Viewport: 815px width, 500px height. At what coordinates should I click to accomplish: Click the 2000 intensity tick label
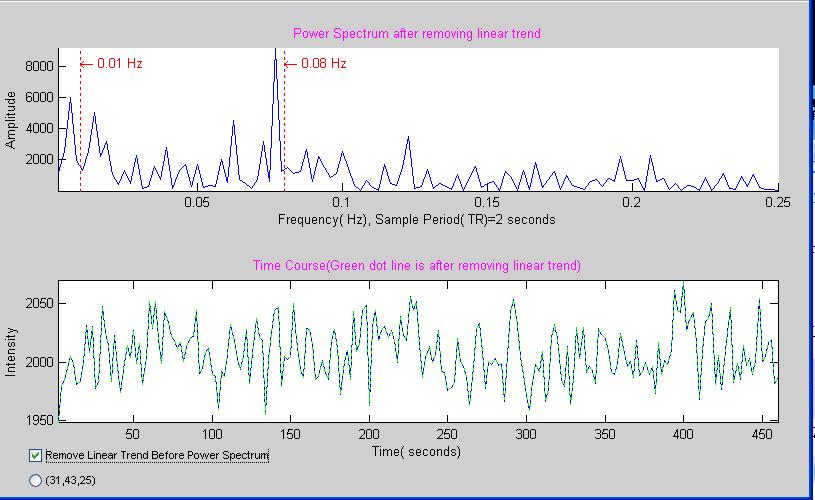pyautogui.click(x=40, y=362)
